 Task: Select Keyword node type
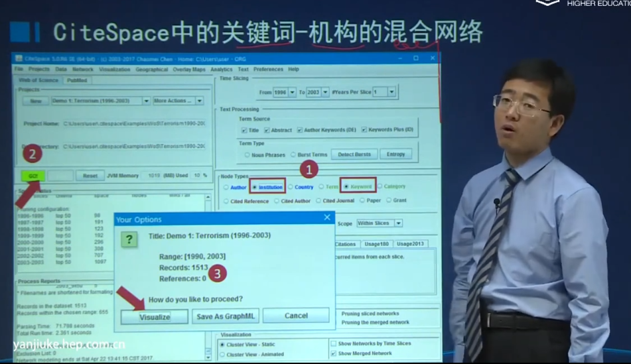point(346,186)
